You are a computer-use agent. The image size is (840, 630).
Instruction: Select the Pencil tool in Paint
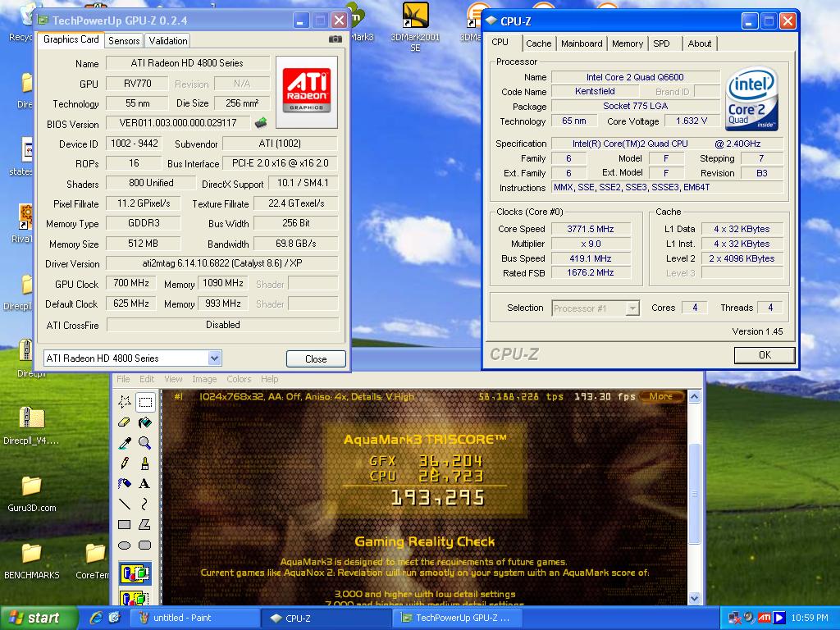(125, 463)
